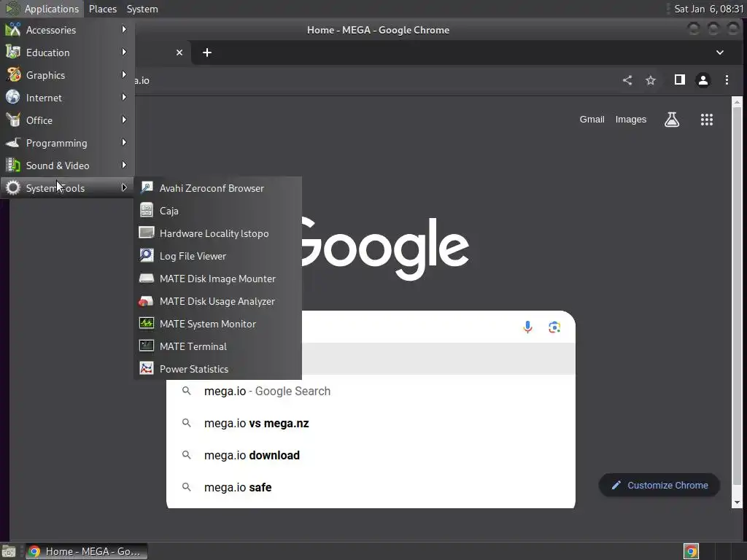Click the Disk Image Mounter drive icon
This screenshot has width=747, height=560.
pos(146,278)
